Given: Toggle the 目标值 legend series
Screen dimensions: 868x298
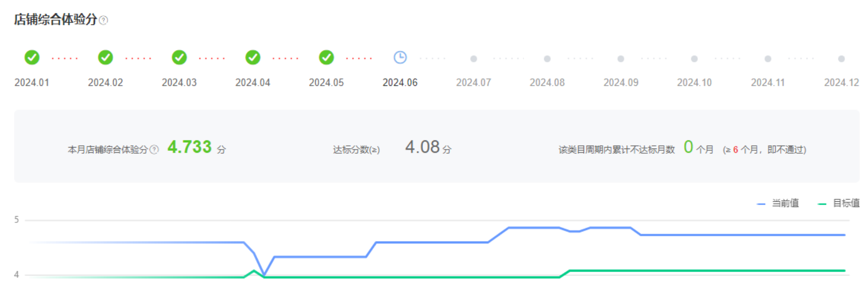Looking at the screenshot, I should [839, 204].
